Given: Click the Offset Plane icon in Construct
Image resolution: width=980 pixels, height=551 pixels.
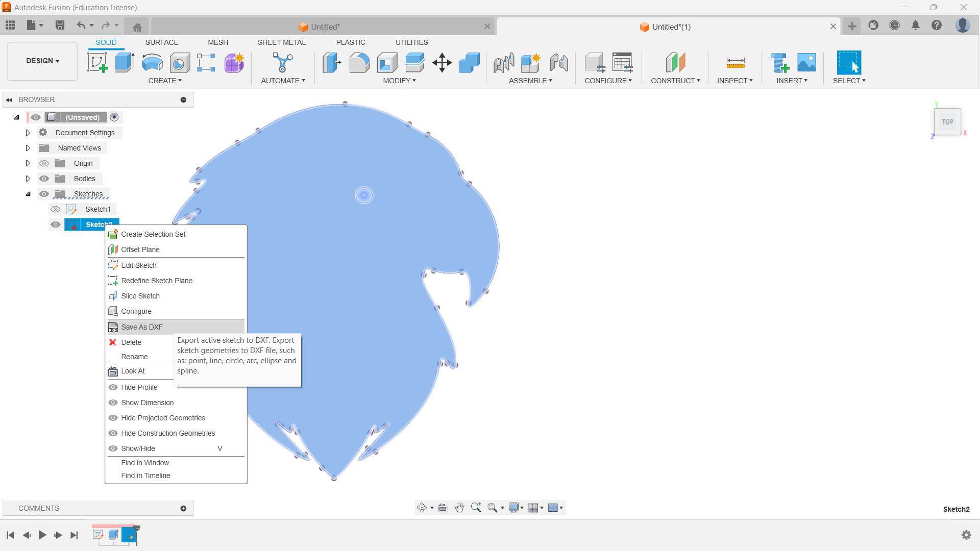Looking at the screenshot, I should [x=675, y=62].
